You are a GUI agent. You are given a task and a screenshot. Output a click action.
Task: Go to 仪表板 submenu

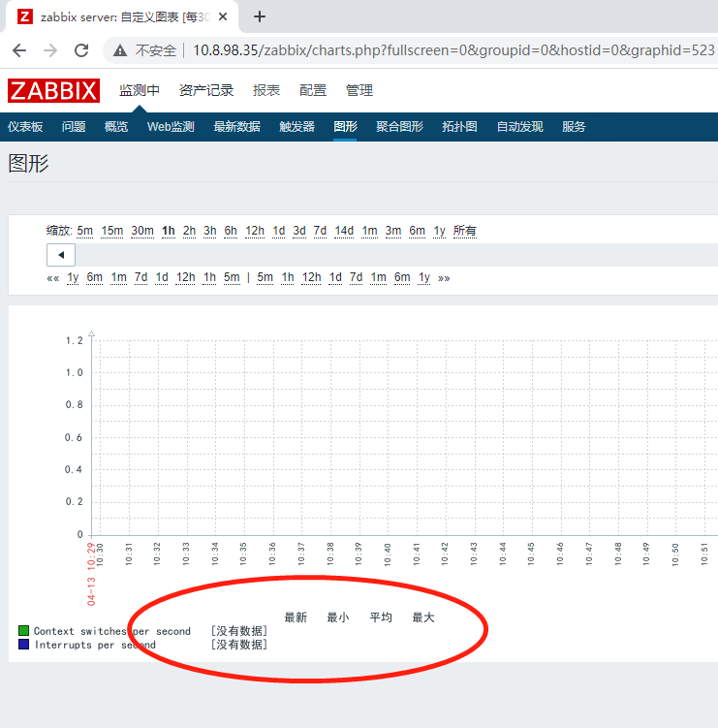point(25,127)
